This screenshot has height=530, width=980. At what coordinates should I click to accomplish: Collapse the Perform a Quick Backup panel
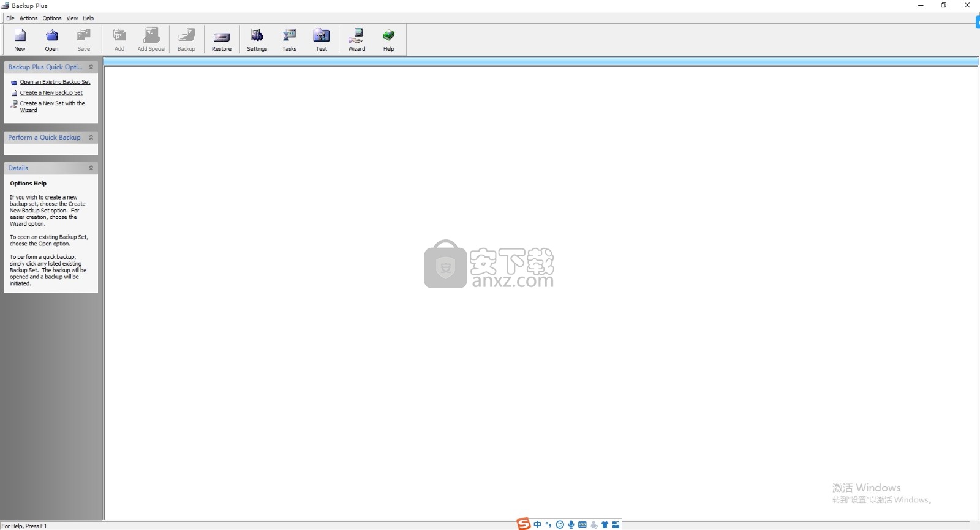point(91,138)
